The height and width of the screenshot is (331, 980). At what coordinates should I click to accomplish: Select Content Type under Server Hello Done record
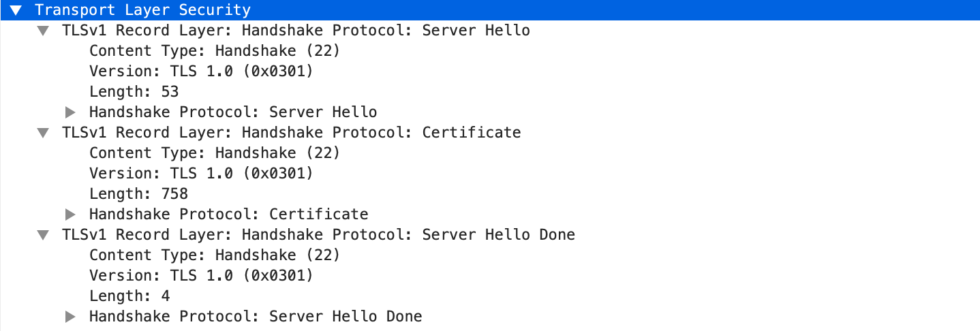(214, 255)
